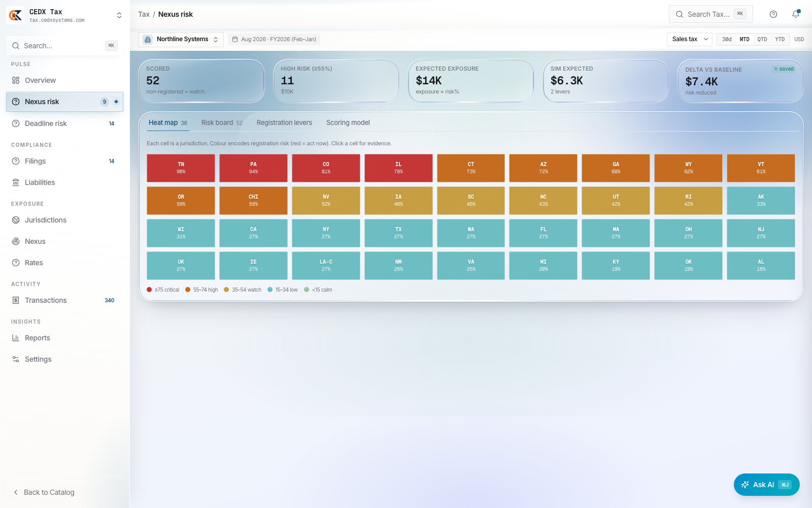Screen dimensions: 812x508
Task: Select the QTD period toggle
Action: click(762, 39)
